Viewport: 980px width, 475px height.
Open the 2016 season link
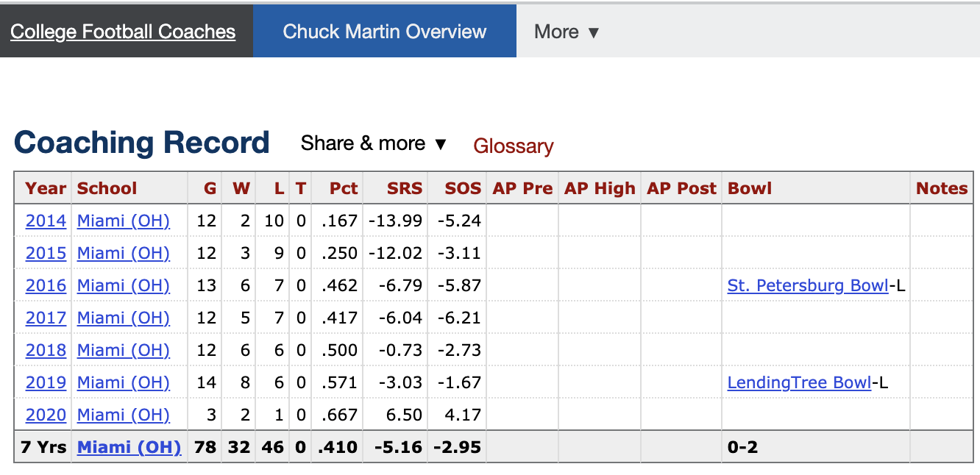[x=46, y=285]
